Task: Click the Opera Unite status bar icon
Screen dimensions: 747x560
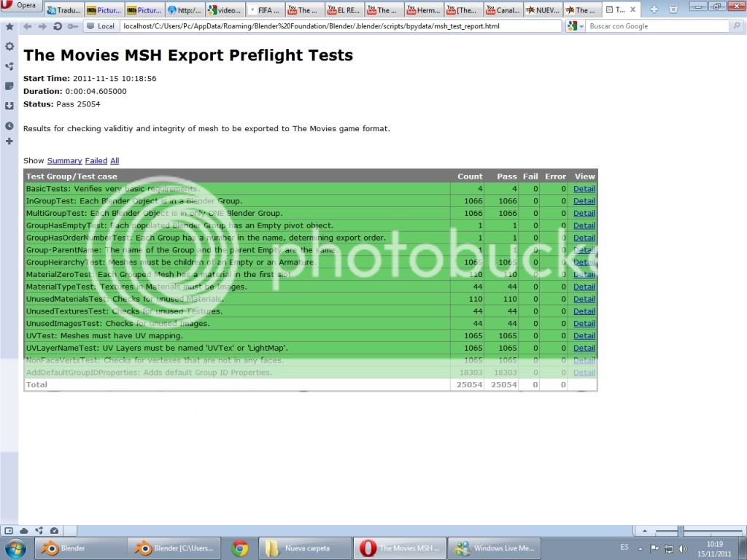Action: tap(39, 531)
